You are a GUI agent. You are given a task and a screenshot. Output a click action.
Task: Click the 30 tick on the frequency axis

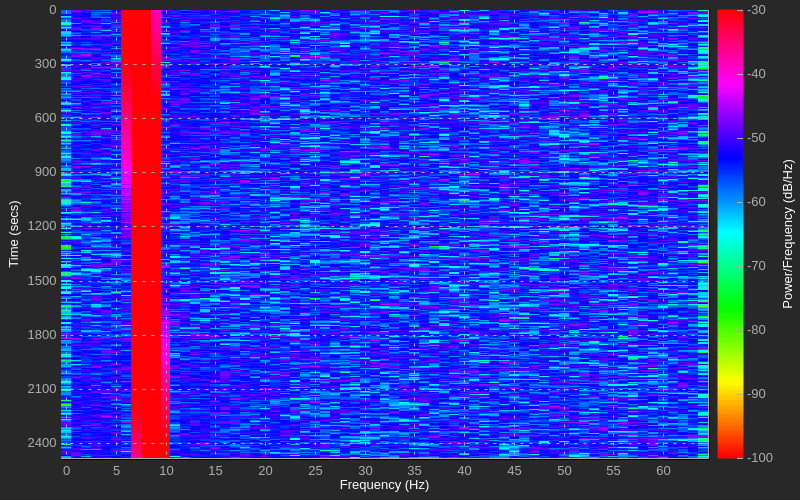[365, 471]
